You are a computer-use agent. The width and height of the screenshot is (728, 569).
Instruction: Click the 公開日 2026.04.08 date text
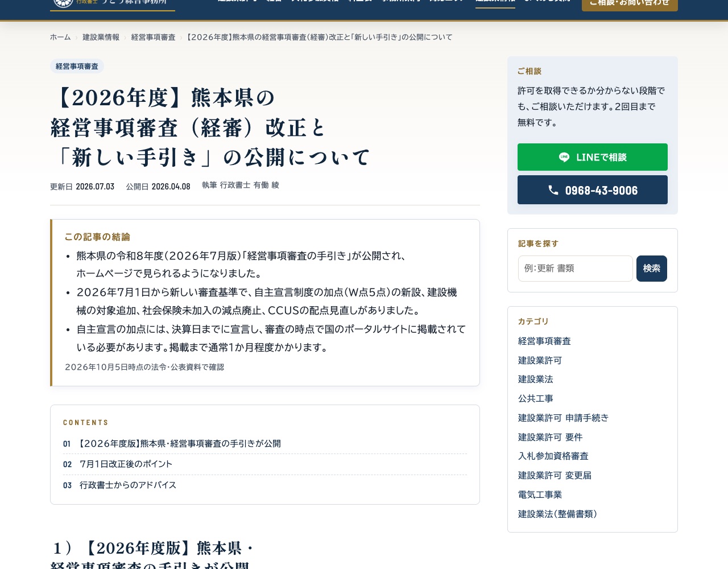click(158, 187)
